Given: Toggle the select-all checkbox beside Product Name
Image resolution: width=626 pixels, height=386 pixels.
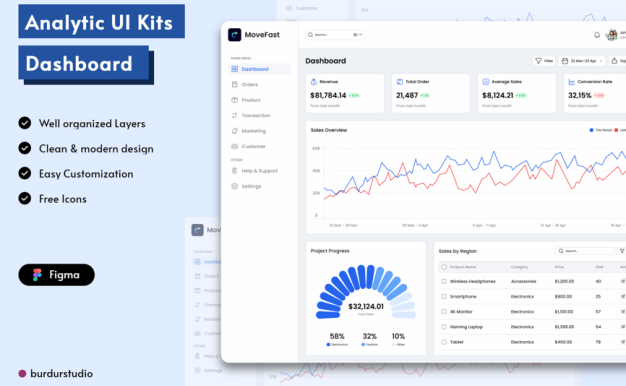Looking at the screenshot, I should (x=444, y=267).
